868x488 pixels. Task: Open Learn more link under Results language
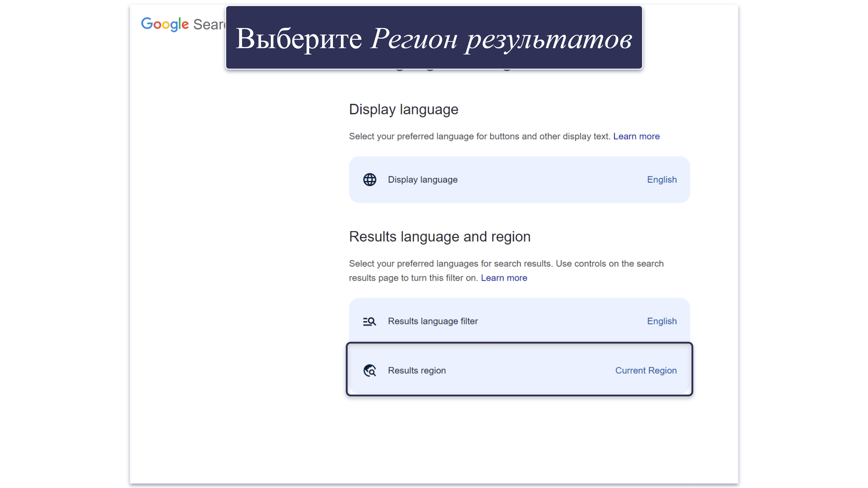(x=504, y=278)
